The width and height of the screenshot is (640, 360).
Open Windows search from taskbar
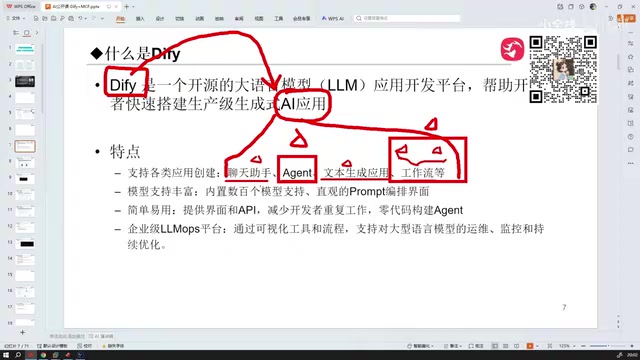click(18, 355)
